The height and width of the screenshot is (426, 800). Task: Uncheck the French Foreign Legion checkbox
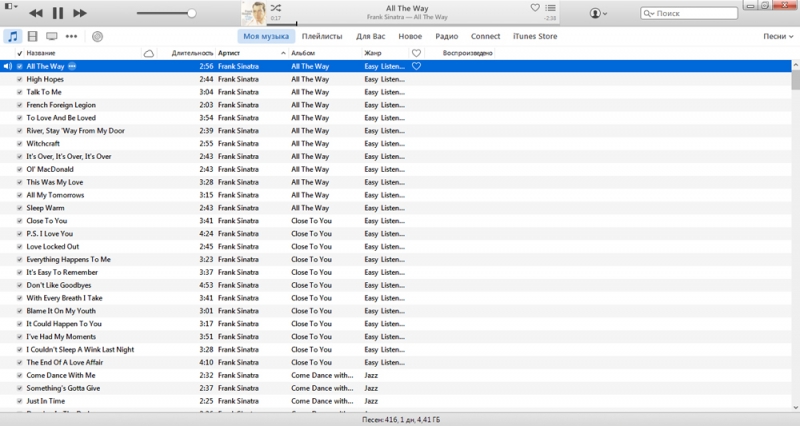pos(19,105)
